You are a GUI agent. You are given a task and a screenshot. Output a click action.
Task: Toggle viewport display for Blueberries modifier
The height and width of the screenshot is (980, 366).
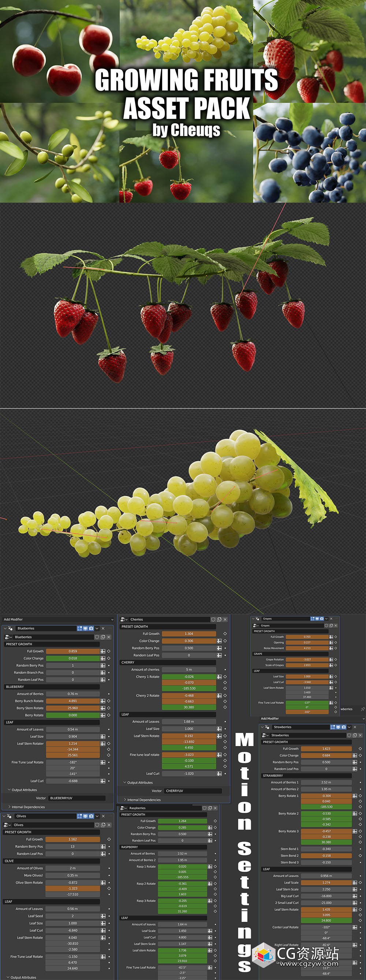tap(86, 628)
